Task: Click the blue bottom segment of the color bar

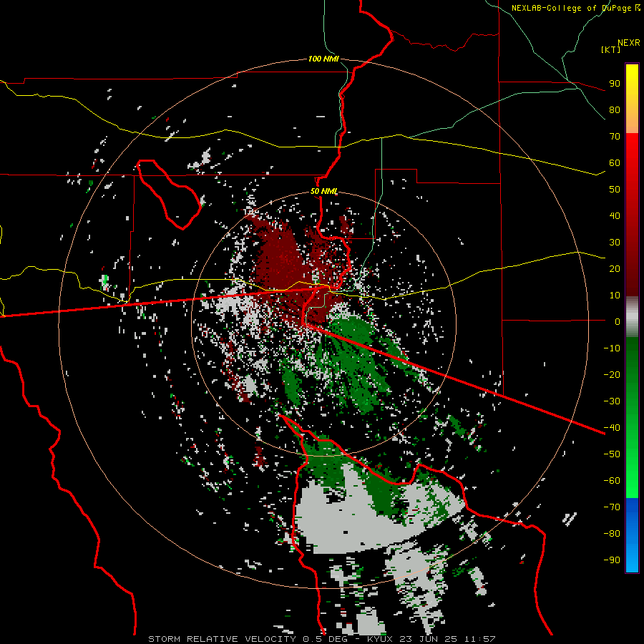Action: (x=632, y=535)
